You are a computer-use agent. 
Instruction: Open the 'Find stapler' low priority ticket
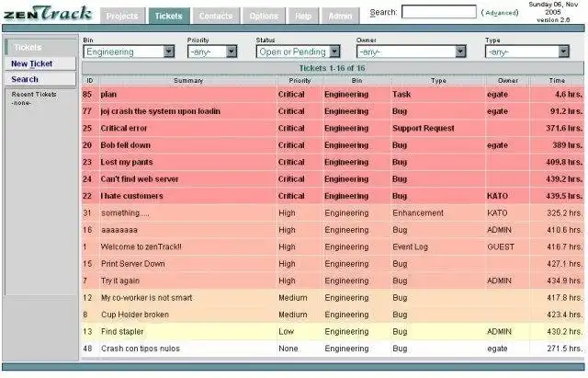pos(122,332)
